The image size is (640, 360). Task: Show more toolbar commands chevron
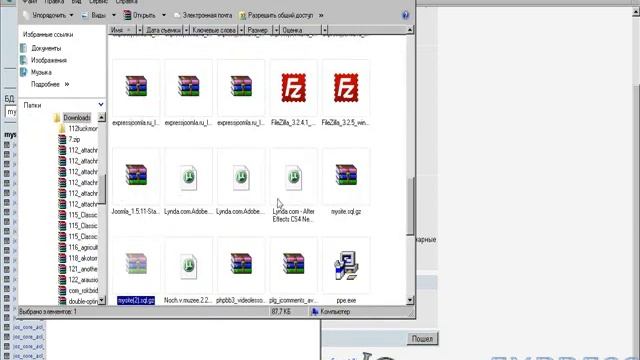click(x=321, y=15)
